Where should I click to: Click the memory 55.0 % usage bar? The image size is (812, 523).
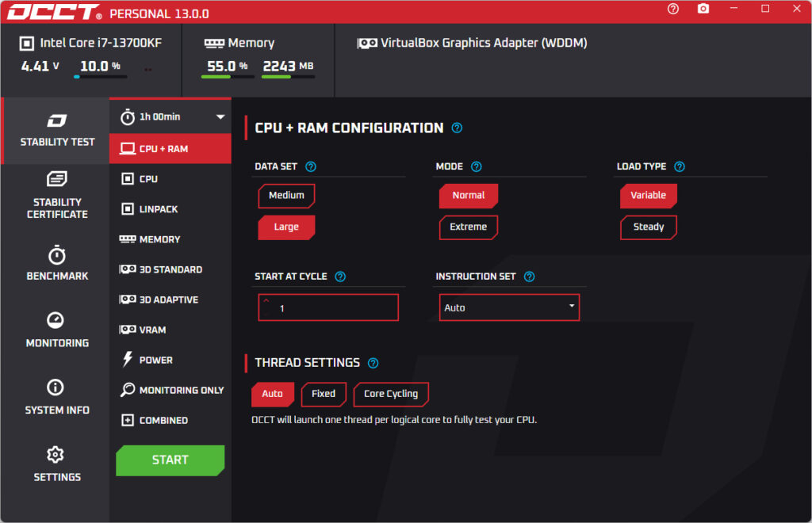228,77
